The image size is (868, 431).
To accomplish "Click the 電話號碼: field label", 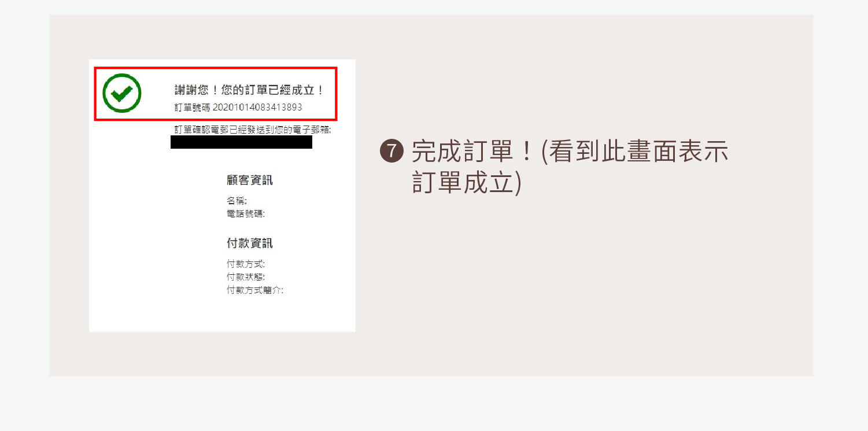I will click(x=246, y=214).
